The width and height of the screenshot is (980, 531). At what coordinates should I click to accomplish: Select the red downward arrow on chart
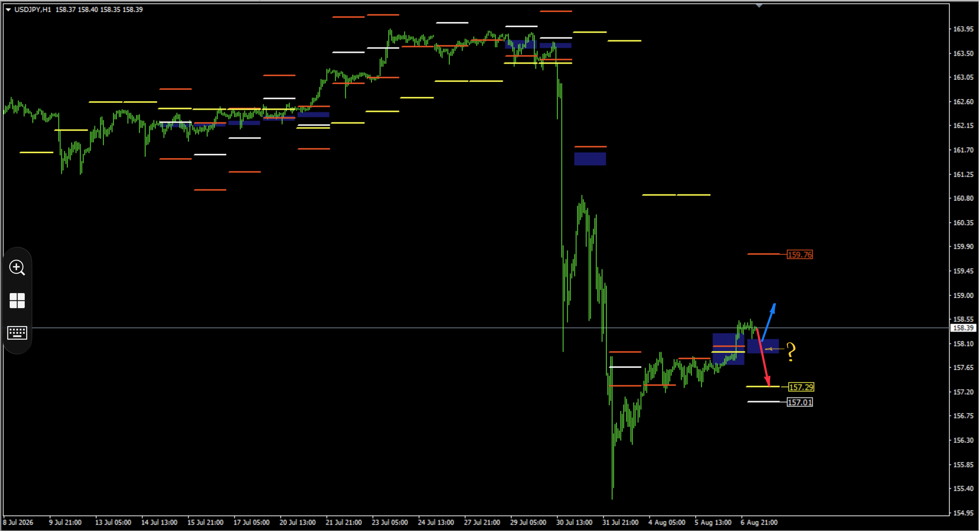pyautogui.click(x=763, y=357)
